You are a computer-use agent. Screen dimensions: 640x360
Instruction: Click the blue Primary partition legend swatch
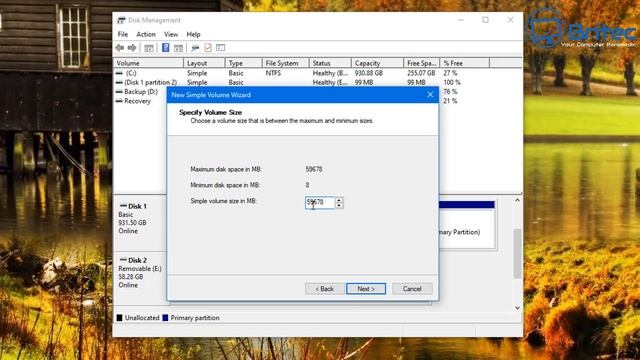coord(165,318)
